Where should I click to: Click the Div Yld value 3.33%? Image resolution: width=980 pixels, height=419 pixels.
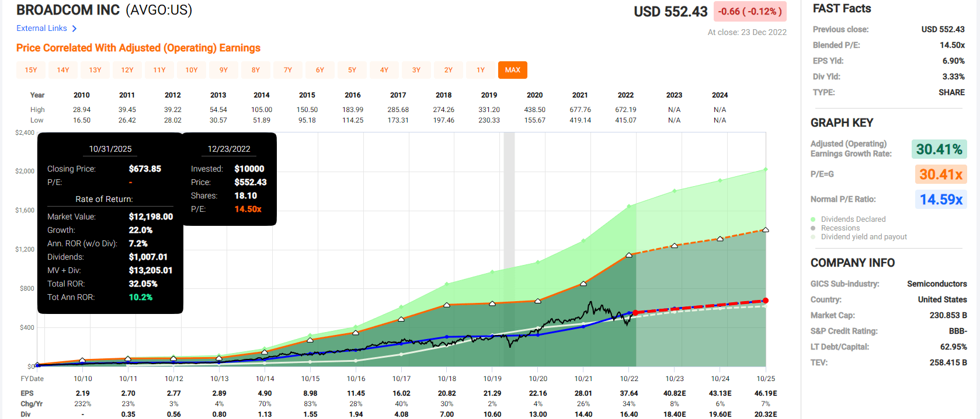coord(953,76)
